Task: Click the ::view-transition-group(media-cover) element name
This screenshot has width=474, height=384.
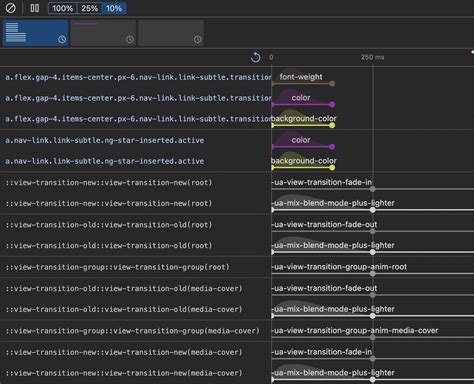Action: point(132,331)
